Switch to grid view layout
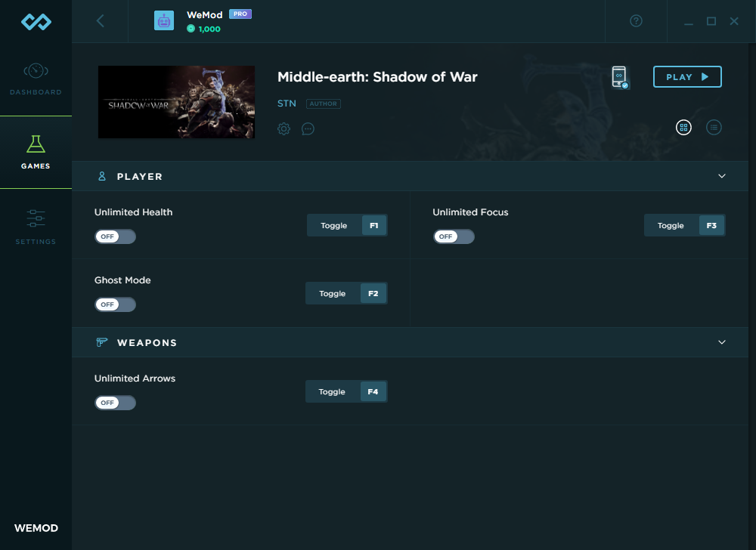Viewport: 756px width, 550px height. (683, 127)
